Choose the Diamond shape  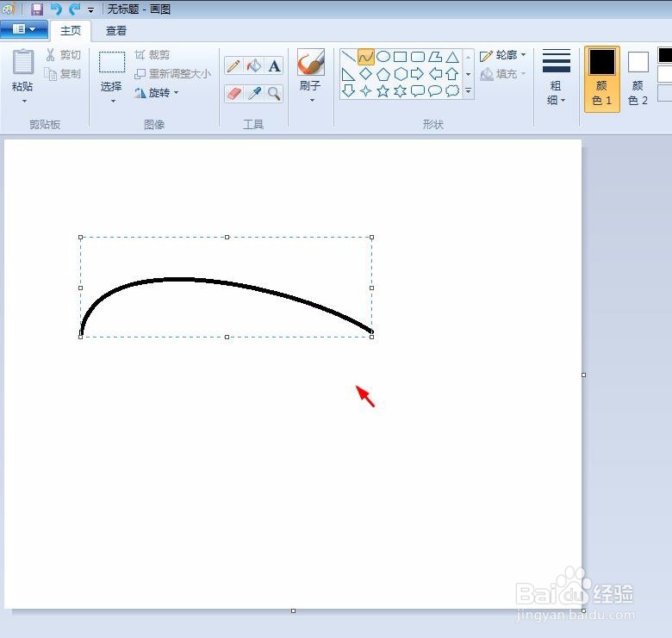(x=365, y=74)
